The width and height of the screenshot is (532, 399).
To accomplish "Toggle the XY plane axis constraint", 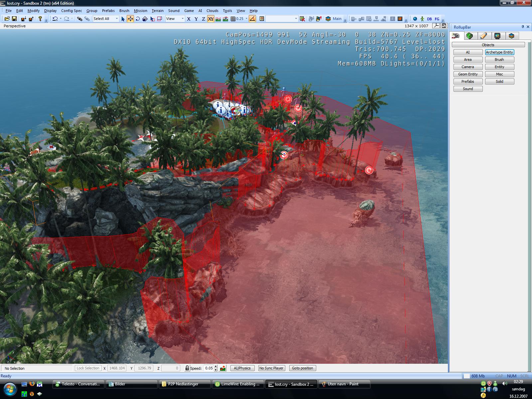I will tap(211, 19).
